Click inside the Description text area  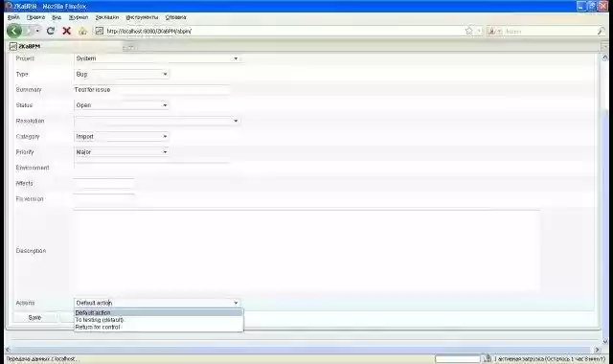click(x=306, y=251)
